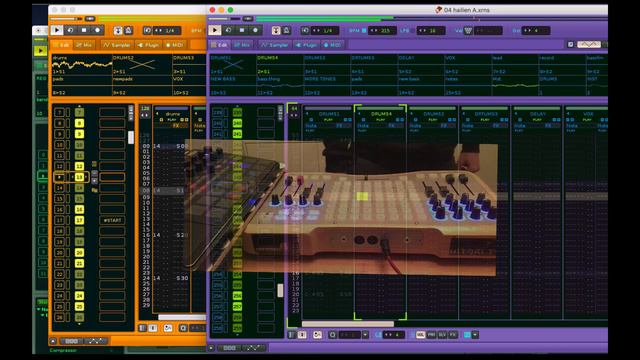This screenshot has height=360, width=640.
Task: Enable record edit mode in purple window
Action: (x=256, y=30)
